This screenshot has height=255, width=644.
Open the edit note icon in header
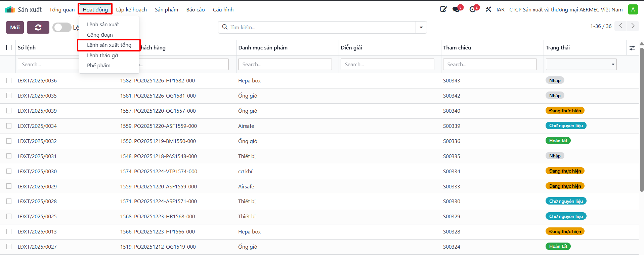click(443, 9)
